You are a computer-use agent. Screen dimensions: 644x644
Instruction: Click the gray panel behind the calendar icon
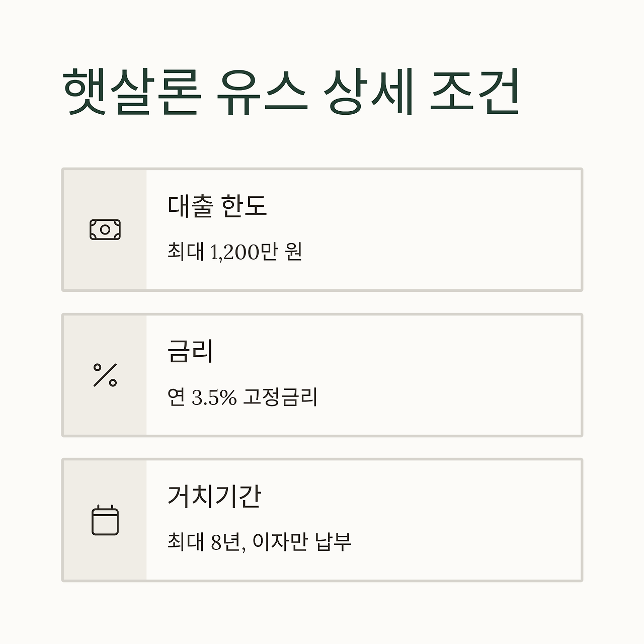pos(105,520)
